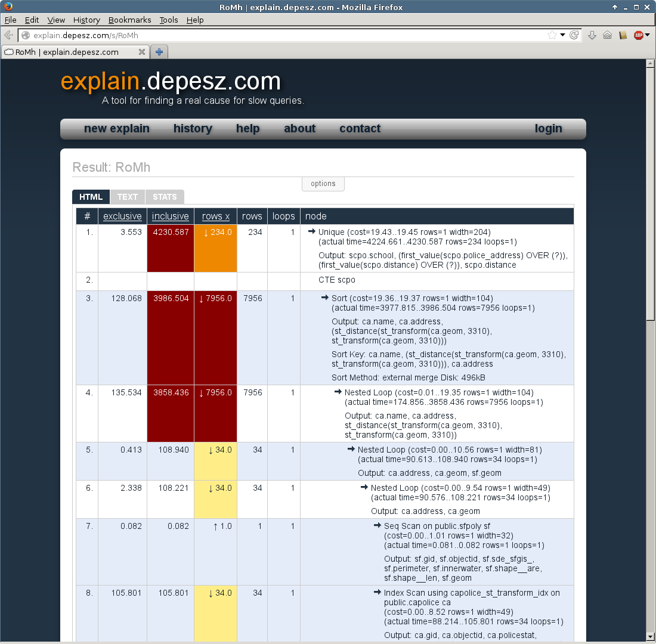The width and height of the screenshot is (656, 644).
Task: Click the window keep-above arrow icon in titlebar
Action: [x=615, y=7]
